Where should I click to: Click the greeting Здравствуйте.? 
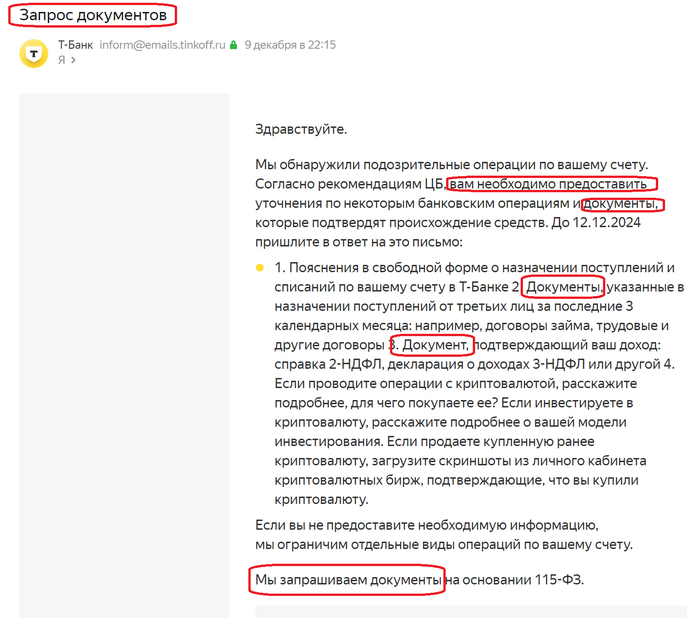click(301, 129)
